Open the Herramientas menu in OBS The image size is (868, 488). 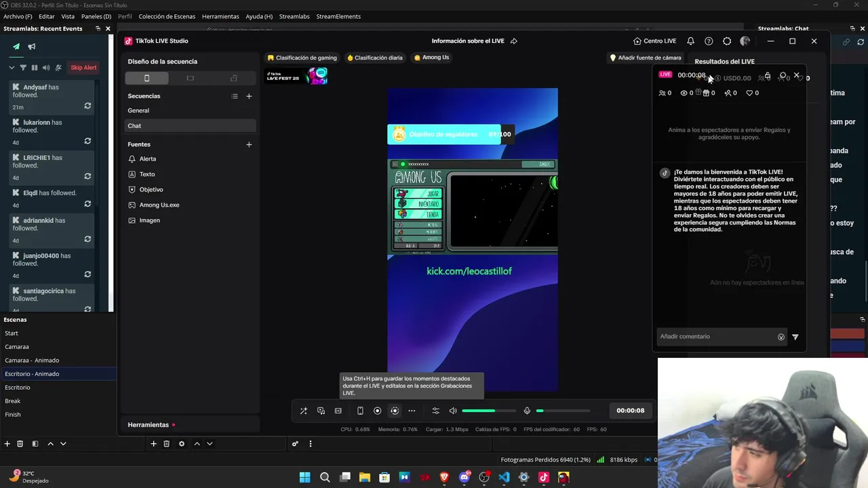[220, 16]
